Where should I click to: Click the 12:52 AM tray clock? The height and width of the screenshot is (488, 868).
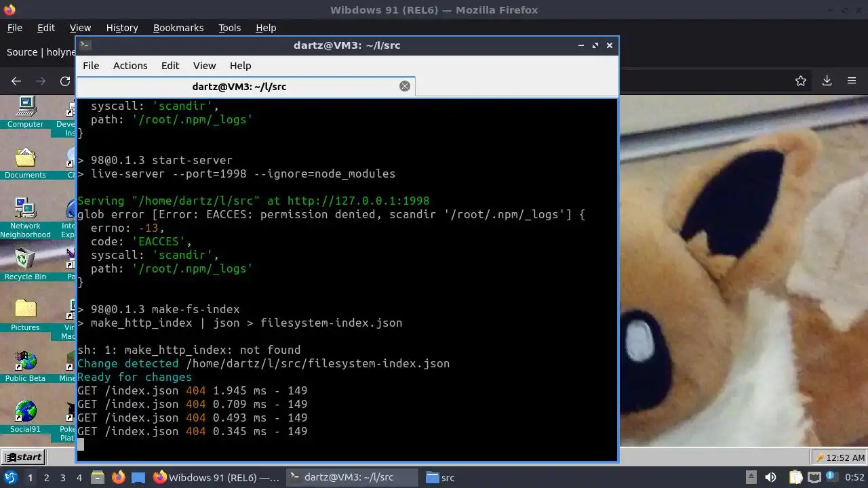(x=846, y=457)
